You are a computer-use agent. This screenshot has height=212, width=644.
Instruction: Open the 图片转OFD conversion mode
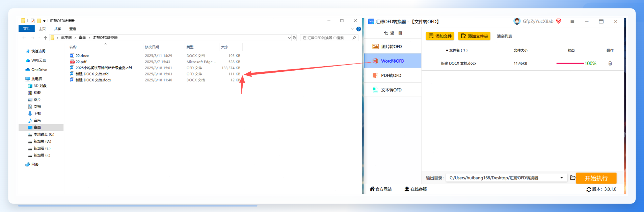(393, 46)
